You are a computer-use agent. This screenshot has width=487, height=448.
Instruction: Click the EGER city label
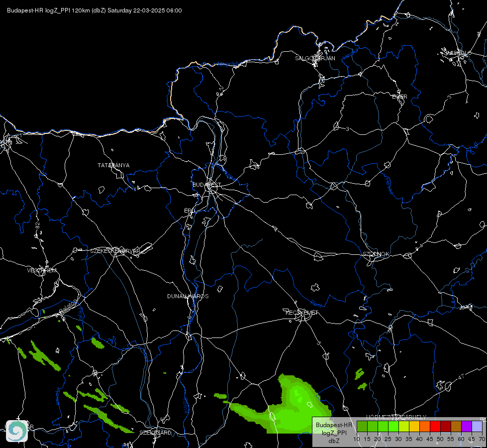pyautogui.click(x=399, y=97)
